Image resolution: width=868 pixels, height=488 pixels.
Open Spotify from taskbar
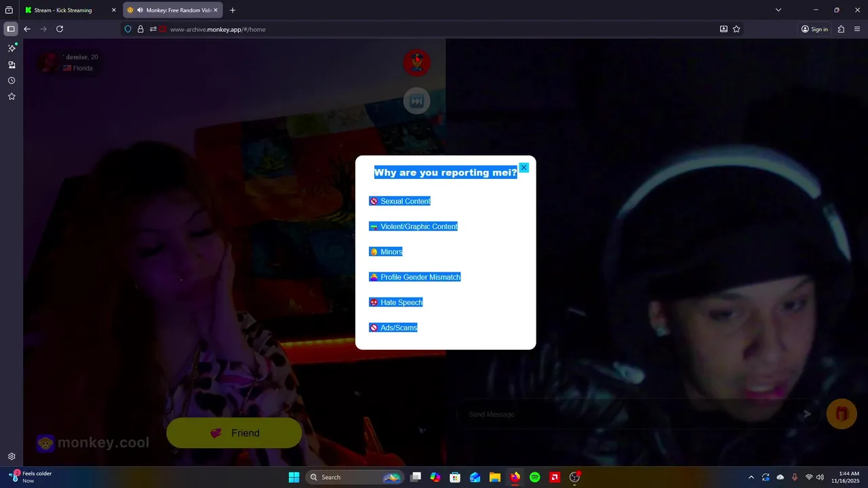pos(534,477)
